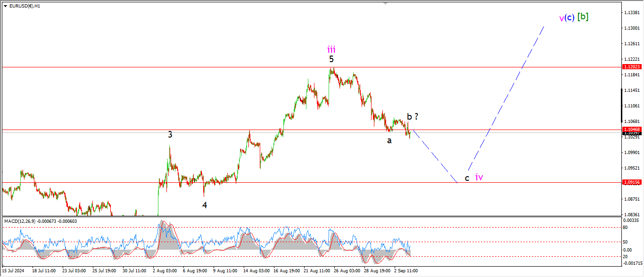Open the dropdown arrow beside EURUSD title
This screenshot has width=644, height=277.
[5, 6]
